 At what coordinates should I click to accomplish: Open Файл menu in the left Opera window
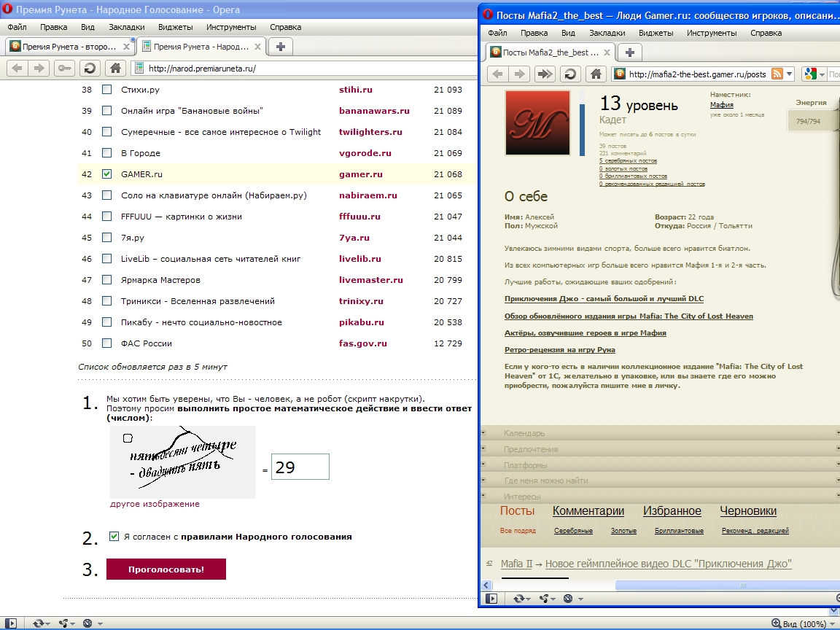(x=17, y=27)
